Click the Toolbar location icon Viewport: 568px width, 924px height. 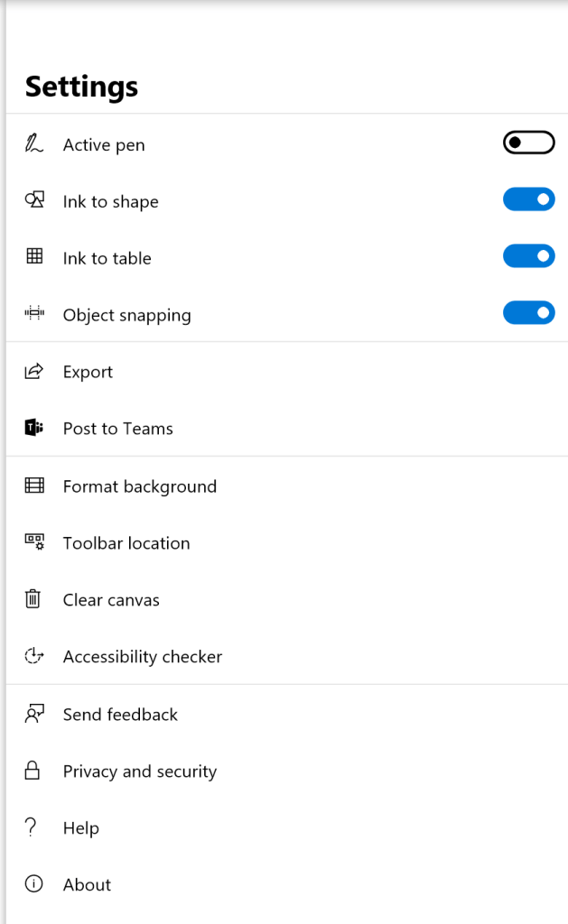(34, 542)
